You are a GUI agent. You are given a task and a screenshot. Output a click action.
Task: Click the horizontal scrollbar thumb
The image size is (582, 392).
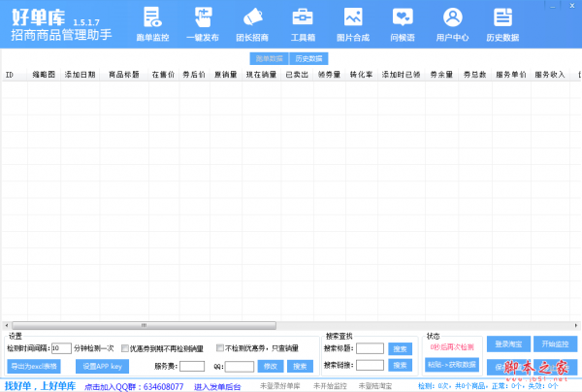pyautogui.click(x=144, y=326)
